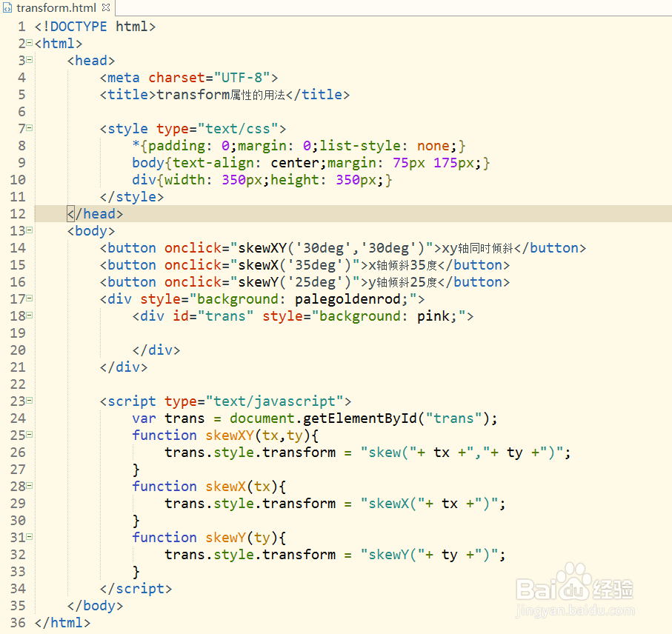The height and width of the screenshot is (634, 672).
Task: Collapse the skewX function fold on line 28
Action: click(x=29, y=486)
